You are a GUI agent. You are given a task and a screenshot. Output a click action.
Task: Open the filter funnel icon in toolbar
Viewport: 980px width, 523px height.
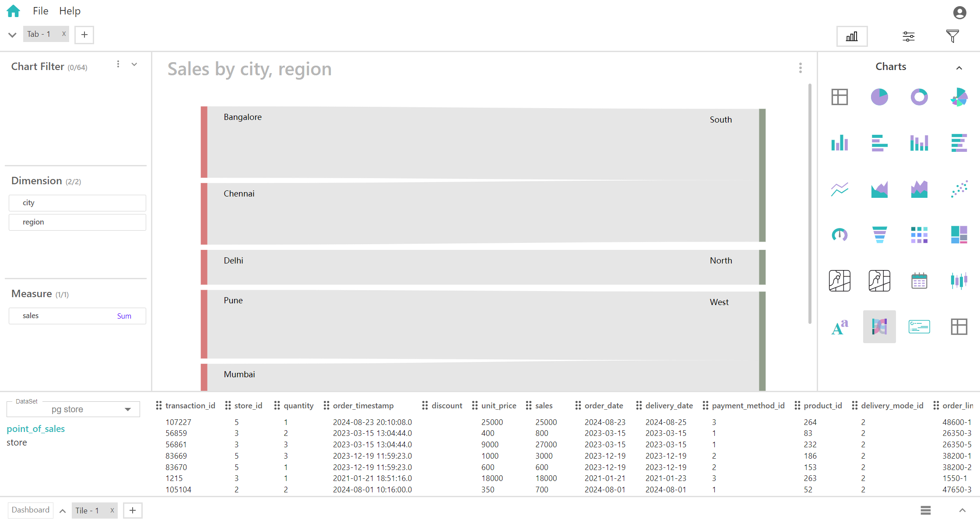[952, 36]
